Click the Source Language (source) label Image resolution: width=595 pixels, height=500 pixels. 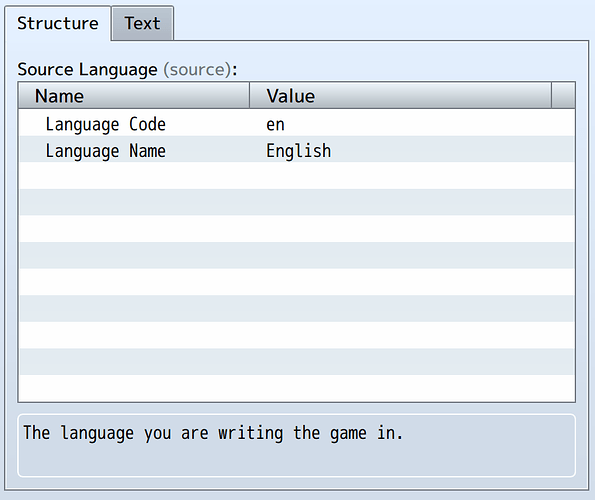click(127, 69)
